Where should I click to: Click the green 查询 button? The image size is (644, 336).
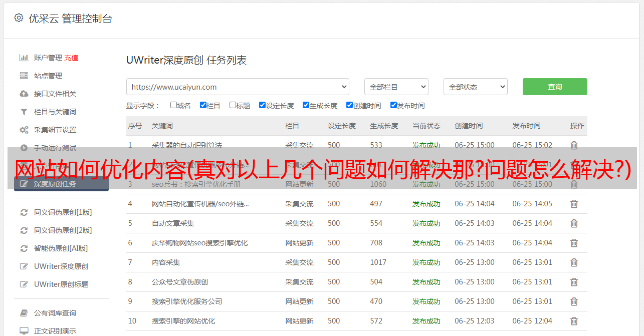coord(554,87)
